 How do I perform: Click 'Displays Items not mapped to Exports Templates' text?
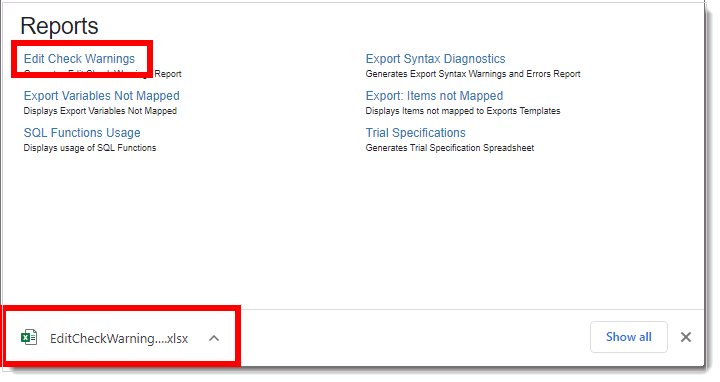coord(463,111)
